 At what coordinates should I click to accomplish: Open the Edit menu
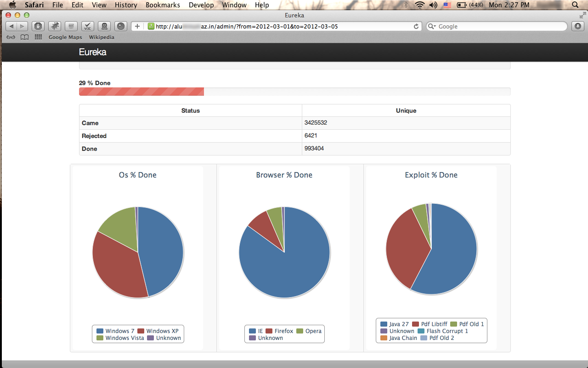[x=78, y=5]
